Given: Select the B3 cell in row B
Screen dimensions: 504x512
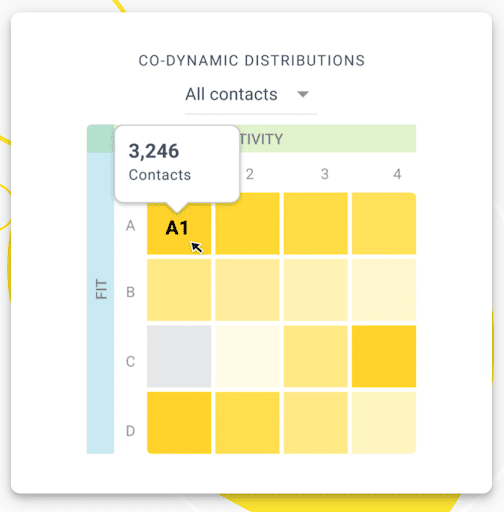Looking at the screenshot, I should pos(316,290).
